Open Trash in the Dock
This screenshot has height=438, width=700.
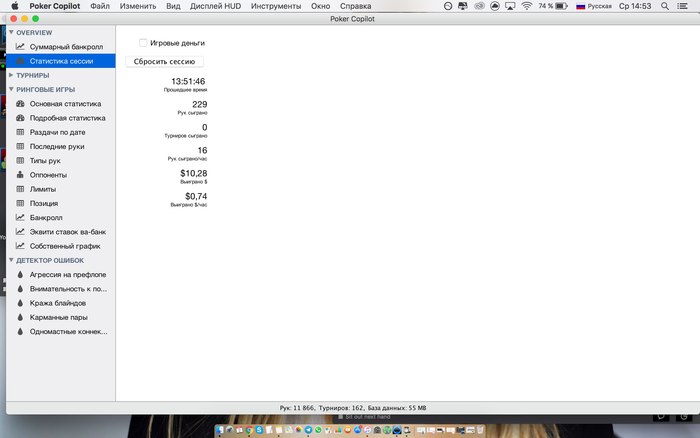tap(480, 430)
